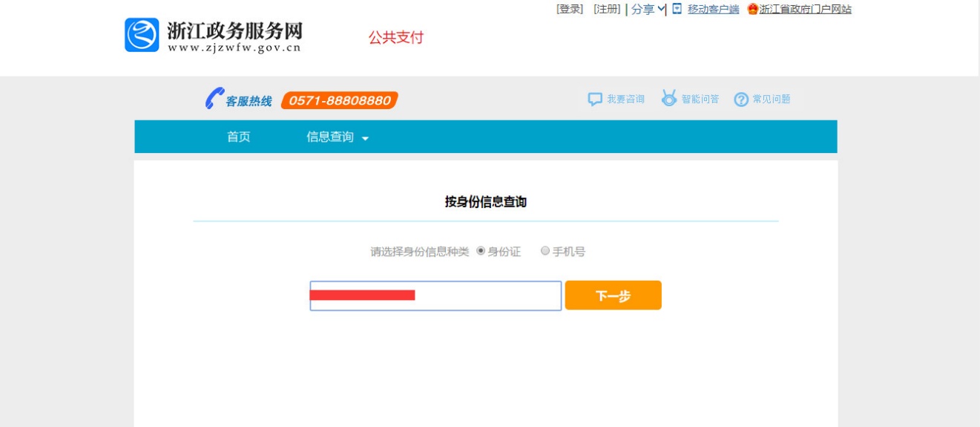Viewport: 980px width, 427px height.
Task: Click the 常见问题 question mark icon
Action: (741, 100)
